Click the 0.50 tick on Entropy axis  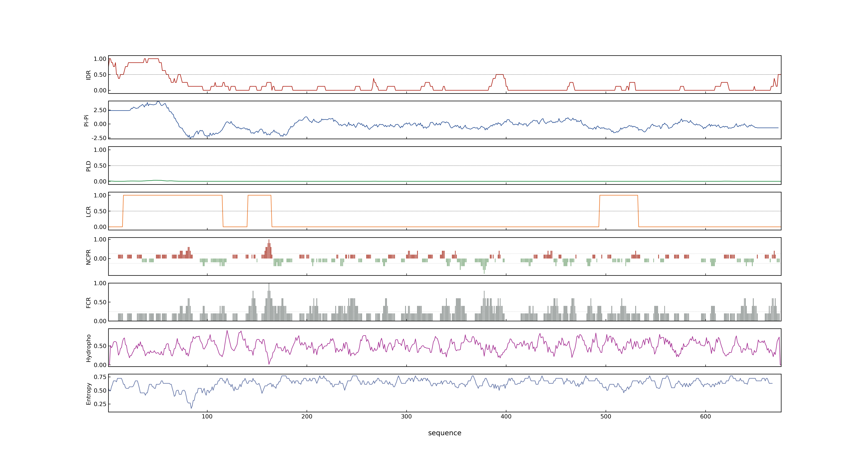[x=100, y=390]
